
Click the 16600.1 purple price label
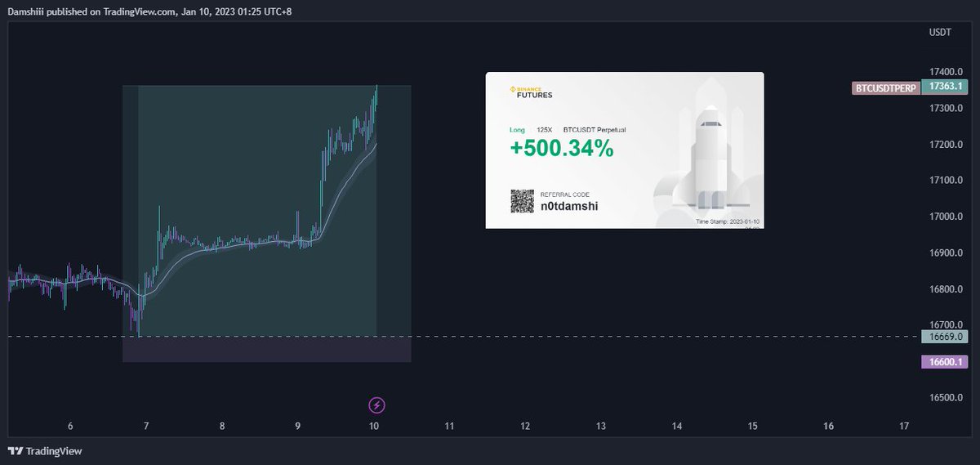(x=946, y=362)
